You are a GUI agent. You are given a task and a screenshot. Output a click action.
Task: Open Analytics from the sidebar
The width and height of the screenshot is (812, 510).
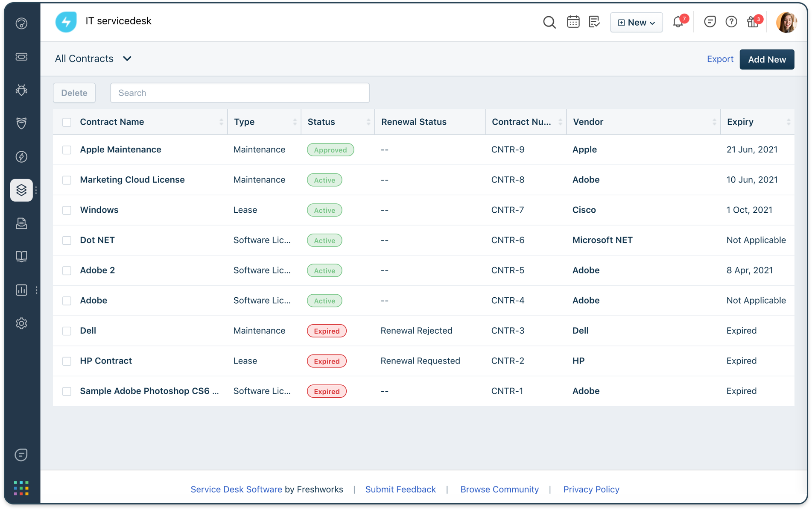[x=21, y=290]
